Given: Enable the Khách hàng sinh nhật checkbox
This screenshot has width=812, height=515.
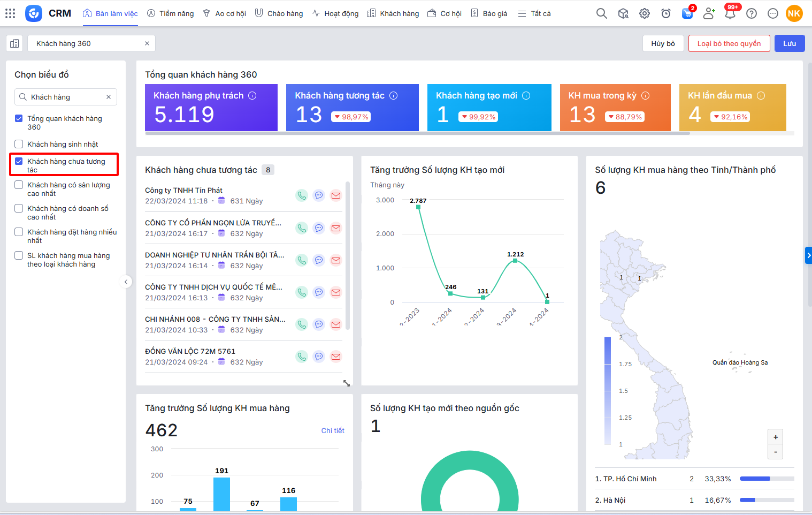Looking at the screenshot, I should click(x=19, y=144).
